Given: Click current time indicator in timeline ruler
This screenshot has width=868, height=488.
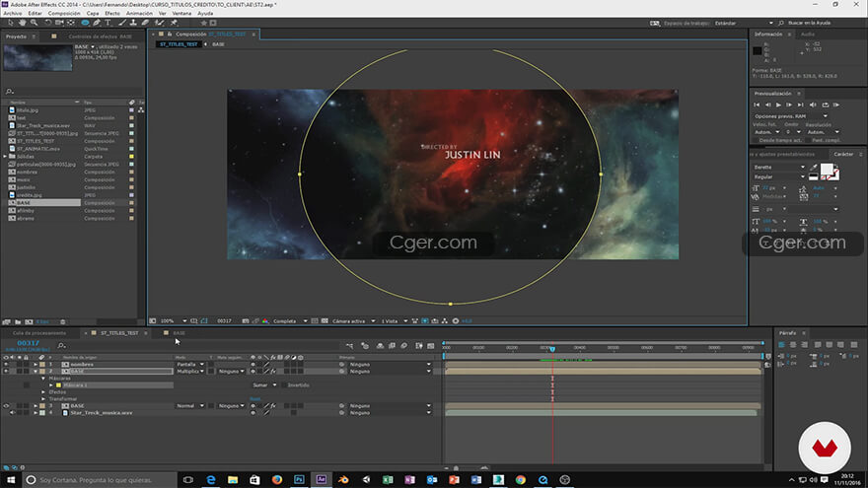Looking at the screenshot, I should click(552, 349).
